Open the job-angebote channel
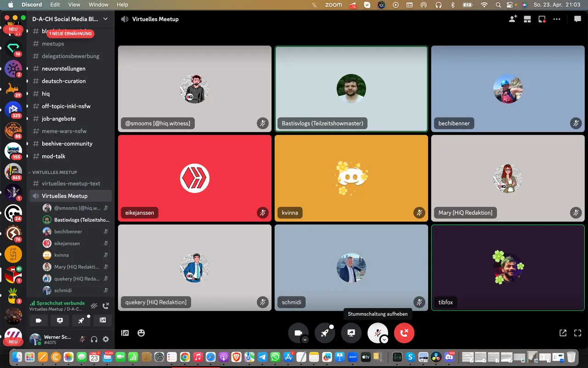Screen dimensions: 588x368 [x=69, y=119]
